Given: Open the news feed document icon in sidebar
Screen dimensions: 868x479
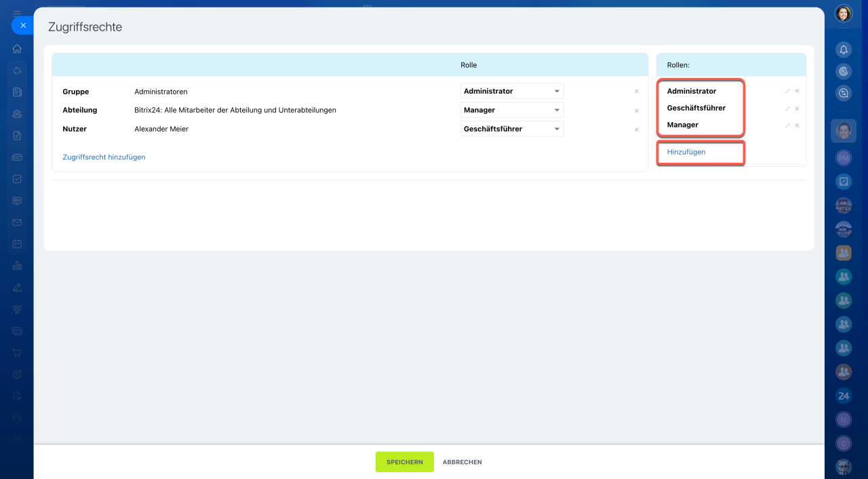Looking at the screenshot, I should point(17,92).
